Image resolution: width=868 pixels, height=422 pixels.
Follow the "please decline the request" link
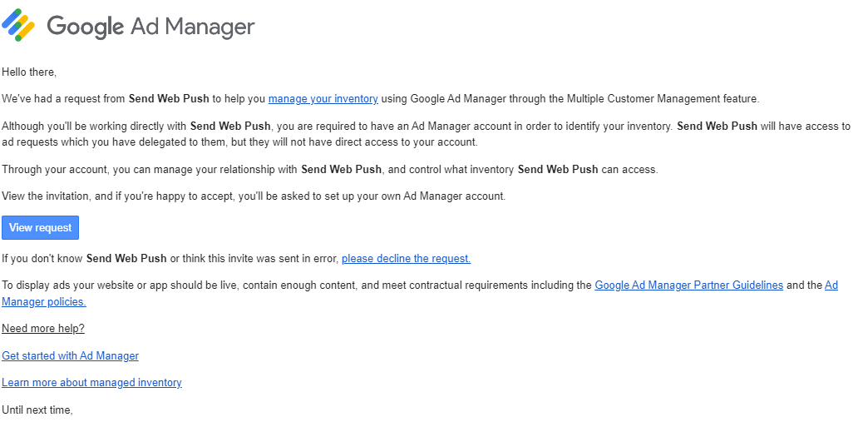point(406,259)
